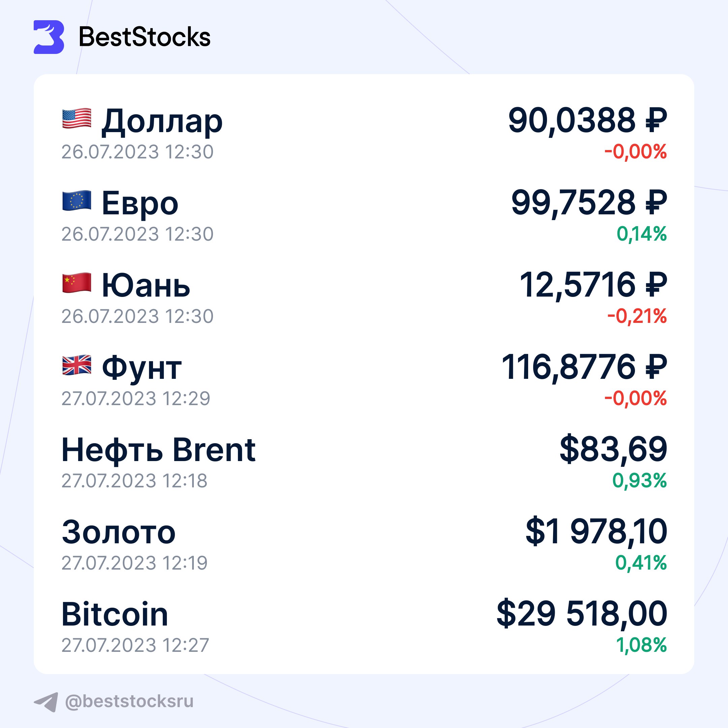Image resolution: width=728 pixels, height=728 pixels.
Task: Click the United Kingdom flag icon
Action: pos(77,365)
